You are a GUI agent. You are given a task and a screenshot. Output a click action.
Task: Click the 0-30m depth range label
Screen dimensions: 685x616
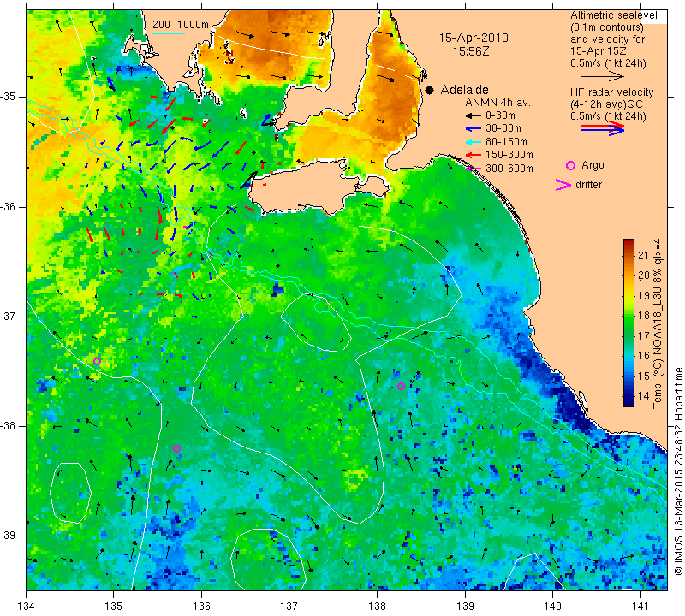(500, 115)
